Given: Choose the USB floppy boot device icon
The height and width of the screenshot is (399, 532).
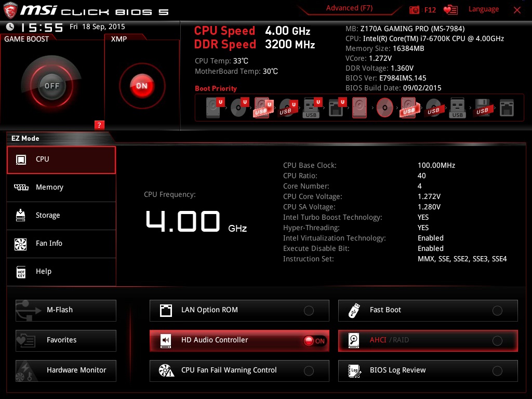Looking at the screenshot, I should point(482,108).
